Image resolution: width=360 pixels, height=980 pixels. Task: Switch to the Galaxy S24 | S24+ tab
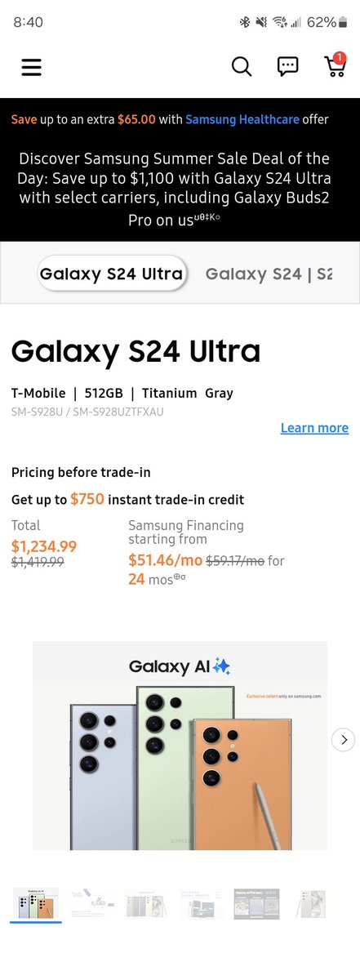(269, 274)
